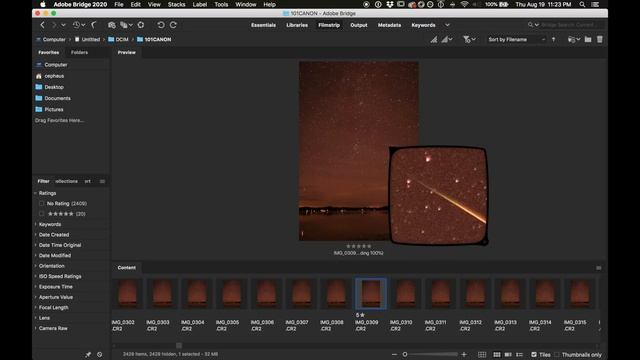
Task: Go forward with the right arrow
Action: [54, 25]
